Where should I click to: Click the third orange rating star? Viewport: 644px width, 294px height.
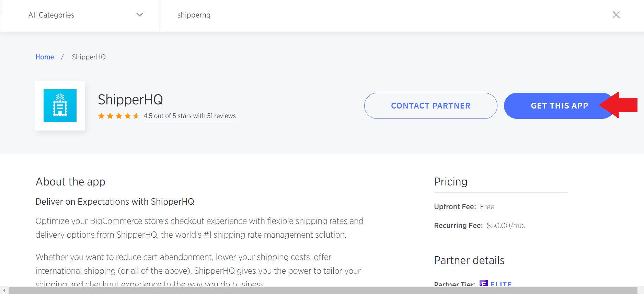[x=119, y=116]
